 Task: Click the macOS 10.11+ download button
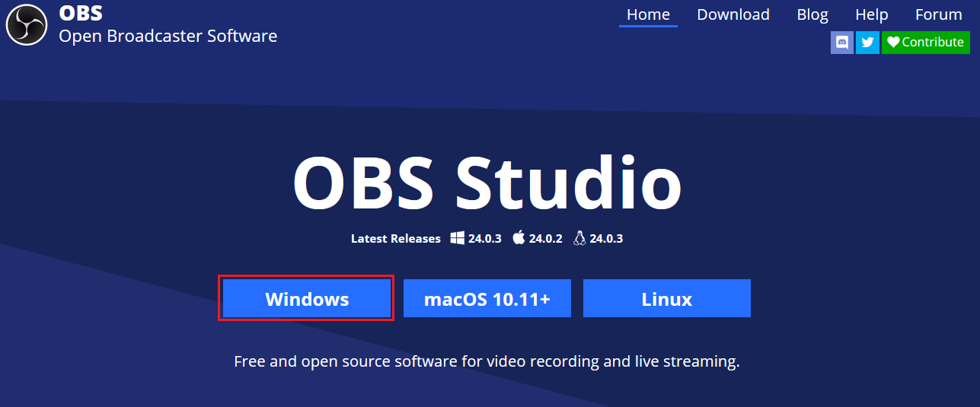pos(487,298)
